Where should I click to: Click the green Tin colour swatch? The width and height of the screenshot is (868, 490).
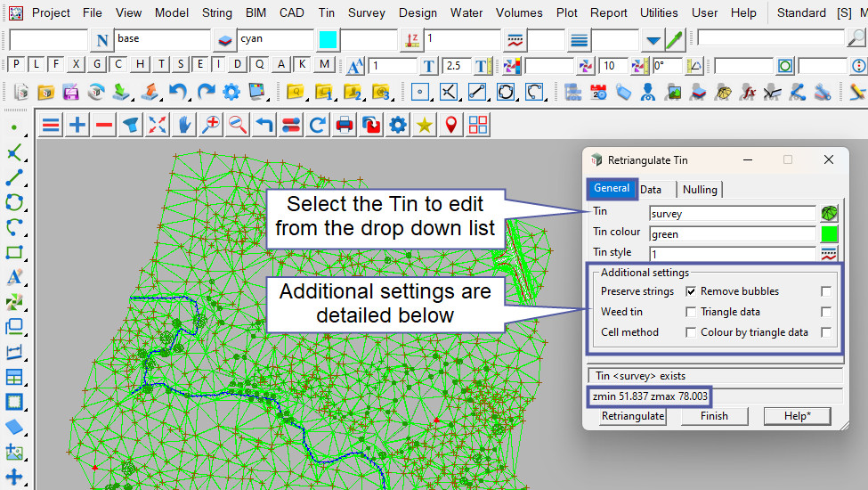[x=829, y=234]
